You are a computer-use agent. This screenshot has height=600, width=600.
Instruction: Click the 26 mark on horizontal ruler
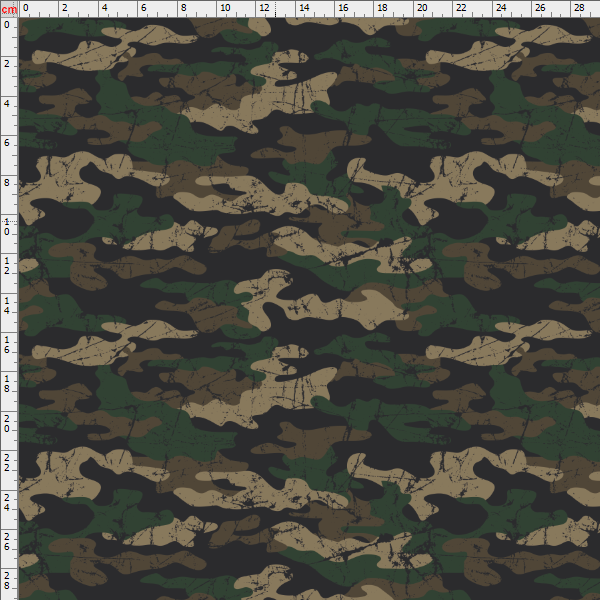click(x=540, y=8)
